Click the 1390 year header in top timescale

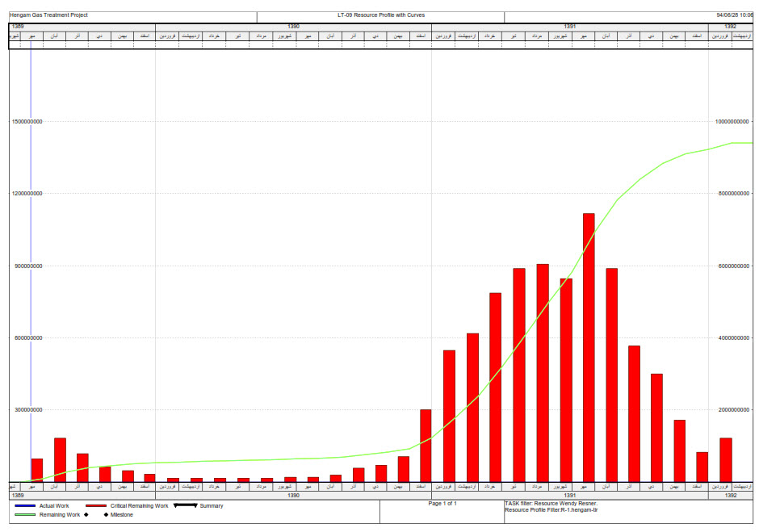coord(293,27)
